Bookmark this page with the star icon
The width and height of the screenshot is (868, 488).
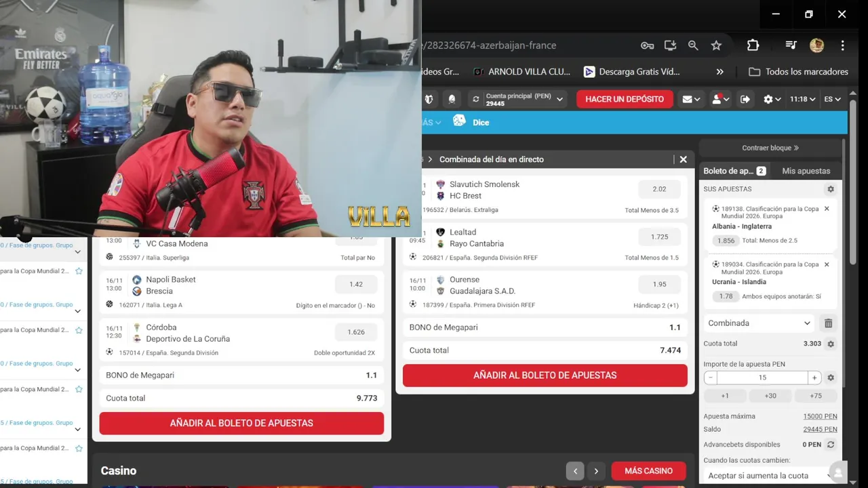(x=716, y=45)
